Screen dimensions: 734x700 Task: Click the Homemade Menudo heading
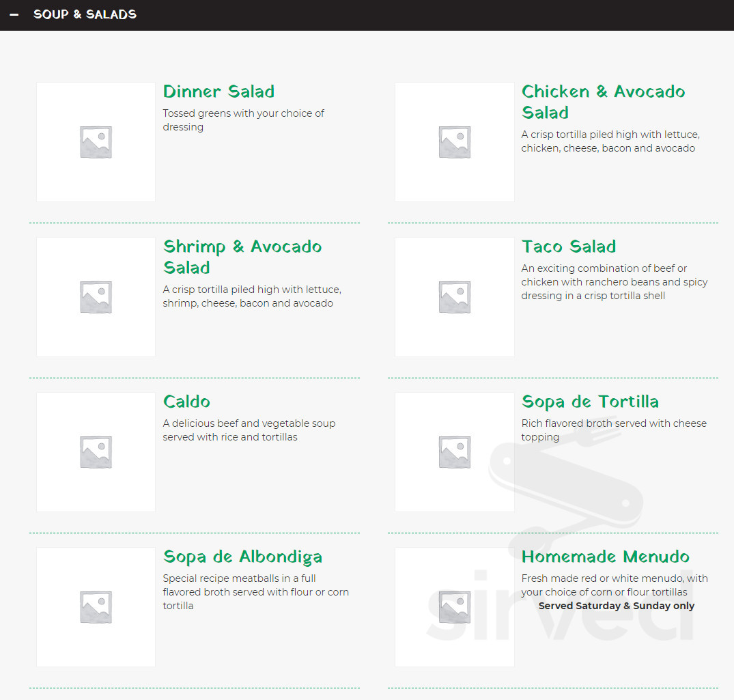(x=605, y=557)
